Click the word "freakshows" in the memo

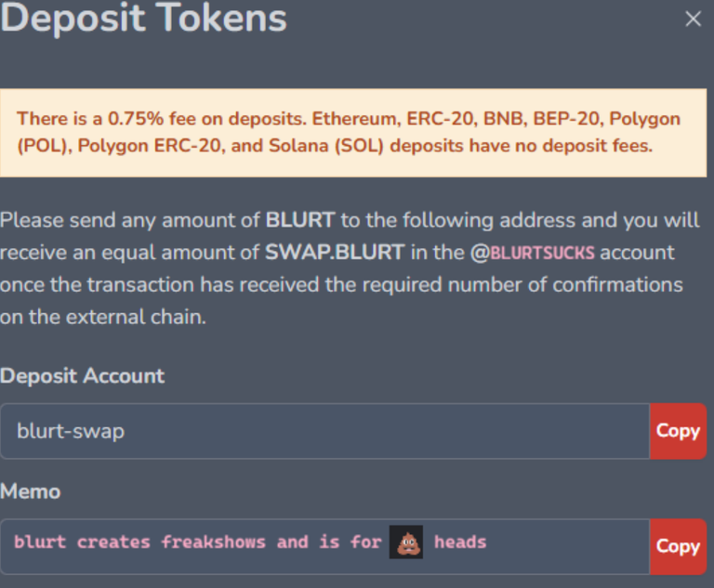213,542
